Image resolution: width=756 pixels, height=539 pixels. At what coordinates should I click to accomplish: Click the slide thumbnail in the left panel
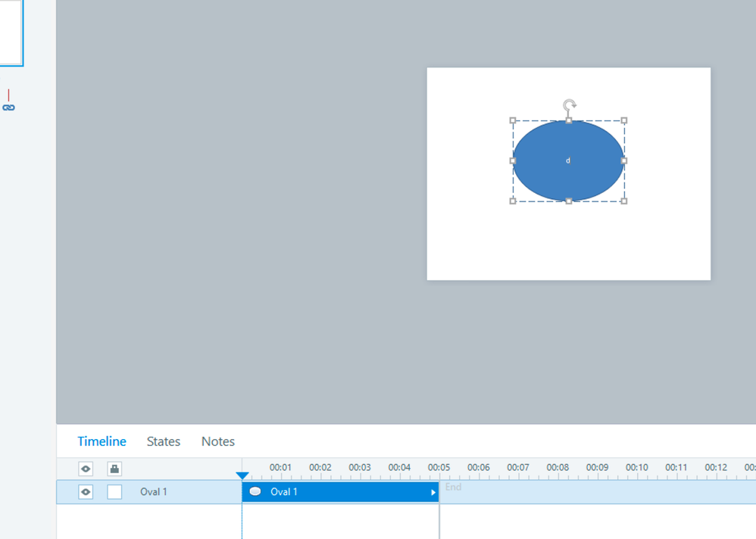(x=11, y=33)
